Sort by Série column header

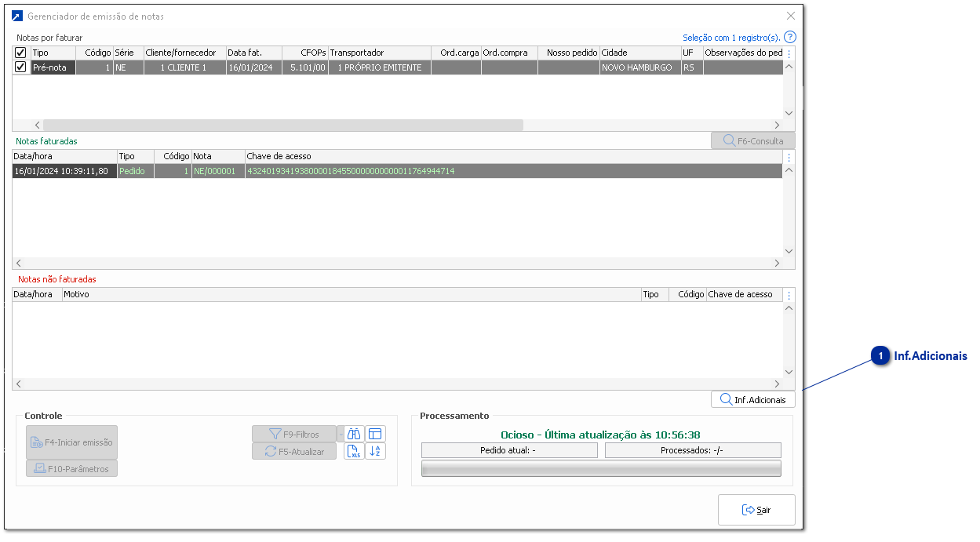click(129, 53)
